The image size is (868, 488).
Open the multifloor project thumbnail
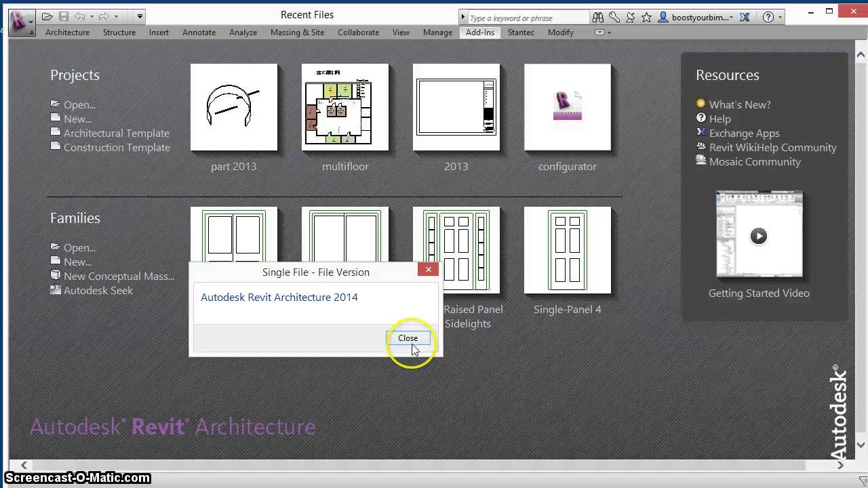click(345, 107)
